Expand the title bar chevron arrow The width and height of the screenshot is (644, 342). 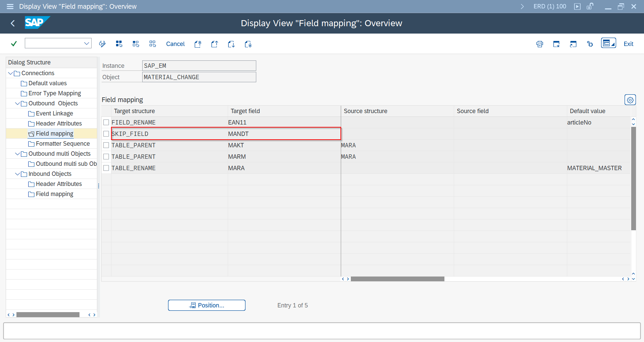click(522, 6)
